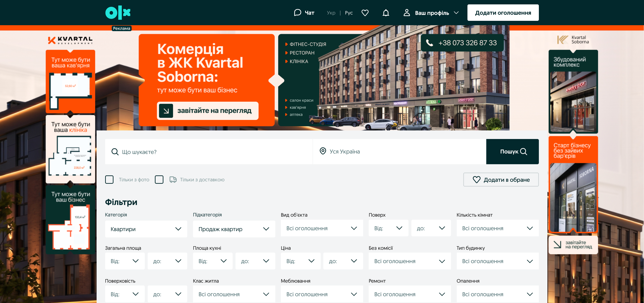Viewport: 644px width, 303px height.
Task: Focus the Що шукаєте? search field
Action: coord(209,152)
